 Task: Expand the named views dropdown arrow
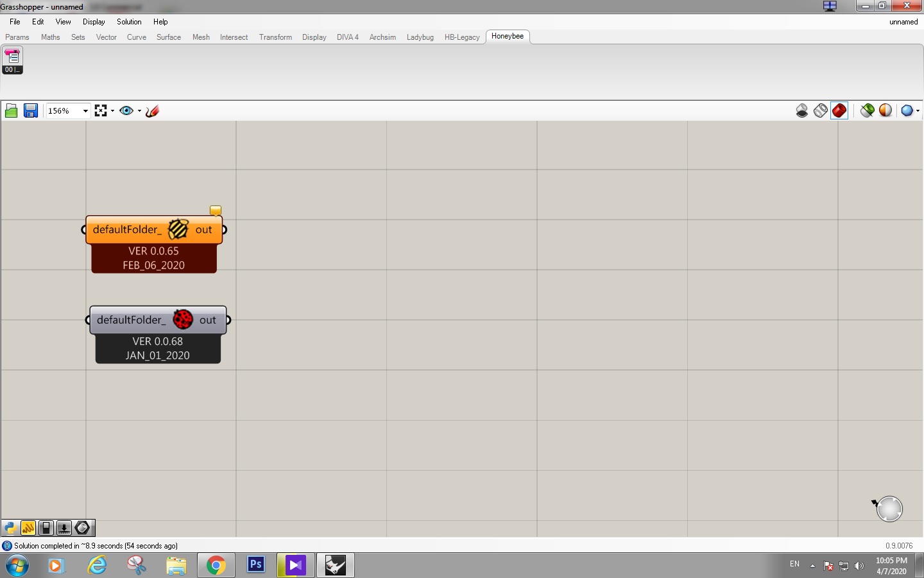pyautogui.click(x=139, y=110)
